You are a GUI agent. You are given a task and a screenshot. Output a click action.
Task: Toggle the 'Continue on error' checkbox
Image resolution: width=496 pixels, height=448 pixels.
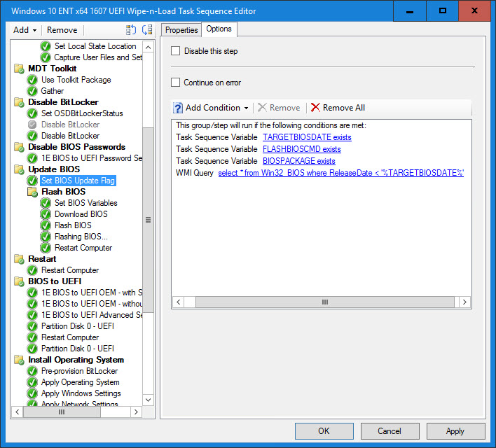tap(176, 83)
